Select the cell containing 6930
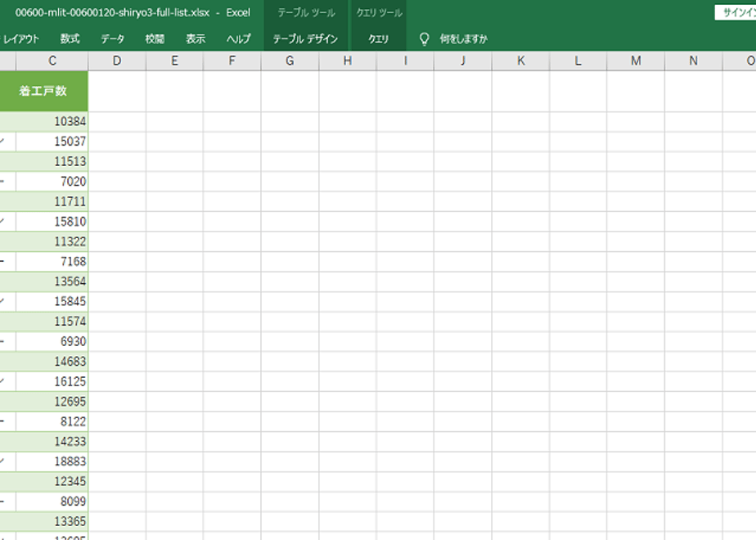756x540 pixels. tap(52, 341)
